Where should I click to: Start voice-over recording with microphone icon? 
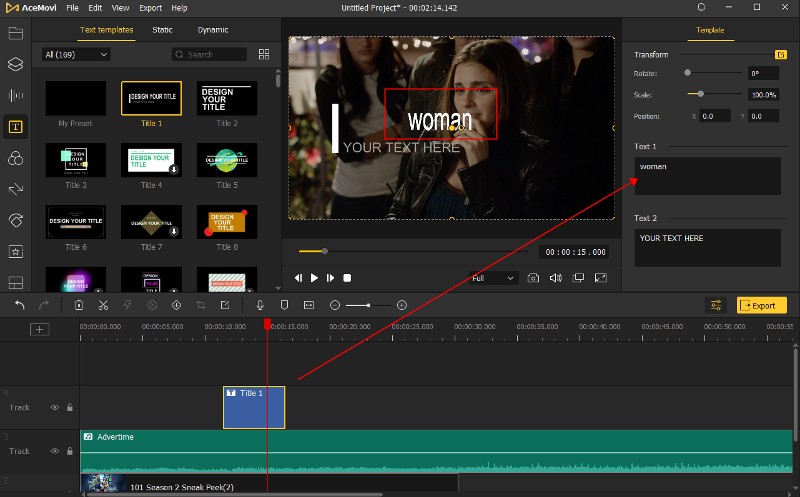coord(260,305)
